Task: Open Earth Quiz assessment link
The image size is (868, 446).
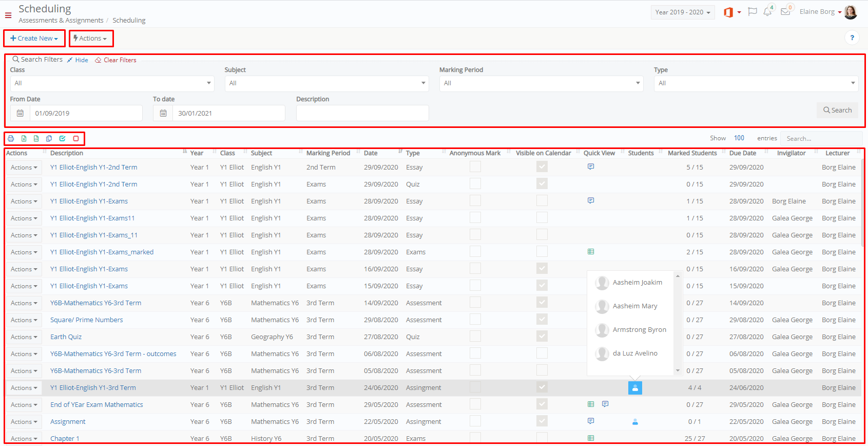Action: pyautogui.click(x=66, y=337)
